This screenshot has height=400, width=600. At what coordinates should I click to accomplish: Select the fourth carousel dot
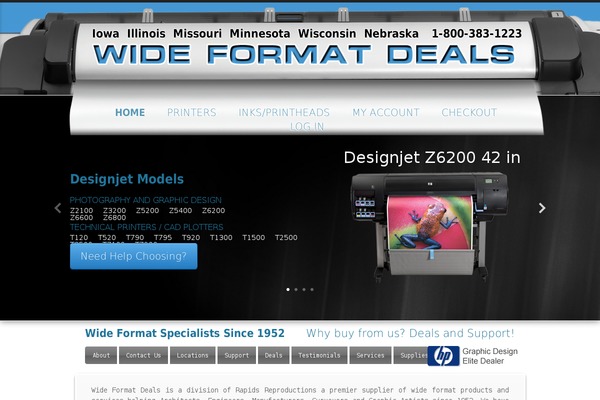click(x=312, y=289)
